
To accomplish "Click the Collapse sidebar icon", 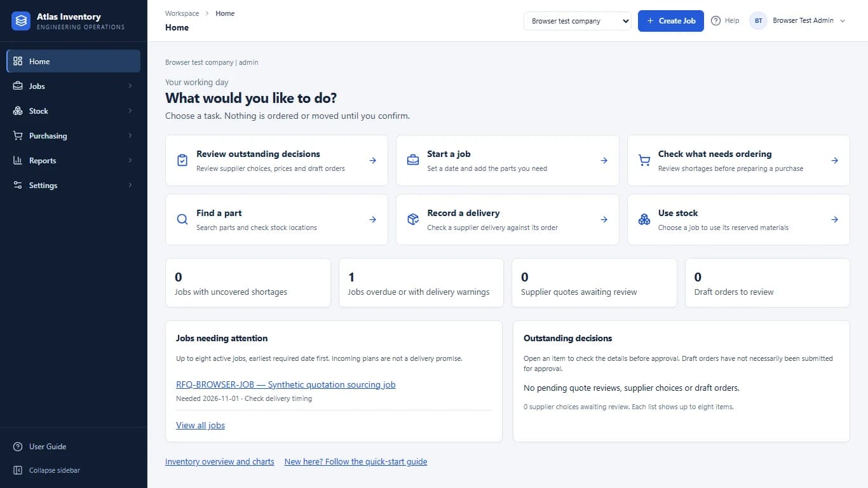I will click(18, 470).
